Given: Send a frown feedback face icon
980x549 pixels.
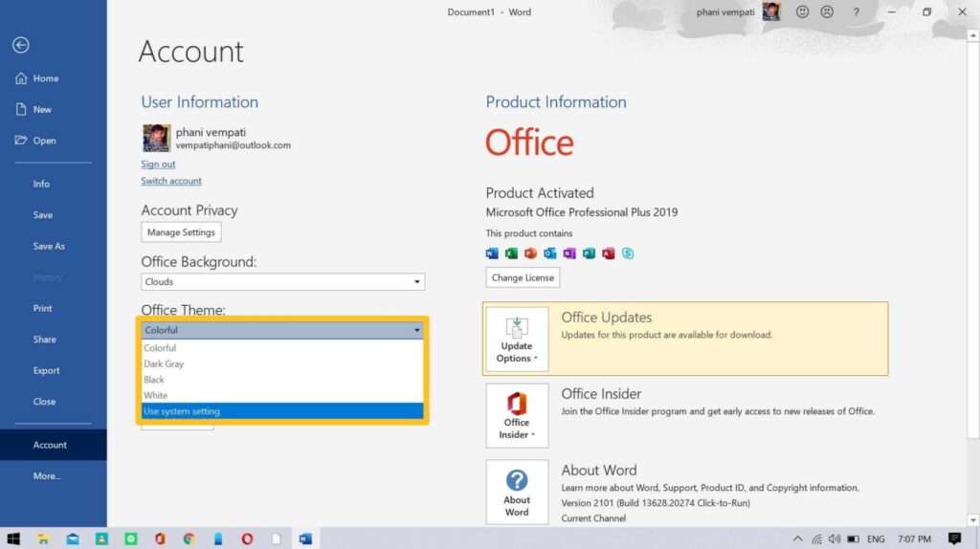Looking at the screenshot, I should [827, 11].
